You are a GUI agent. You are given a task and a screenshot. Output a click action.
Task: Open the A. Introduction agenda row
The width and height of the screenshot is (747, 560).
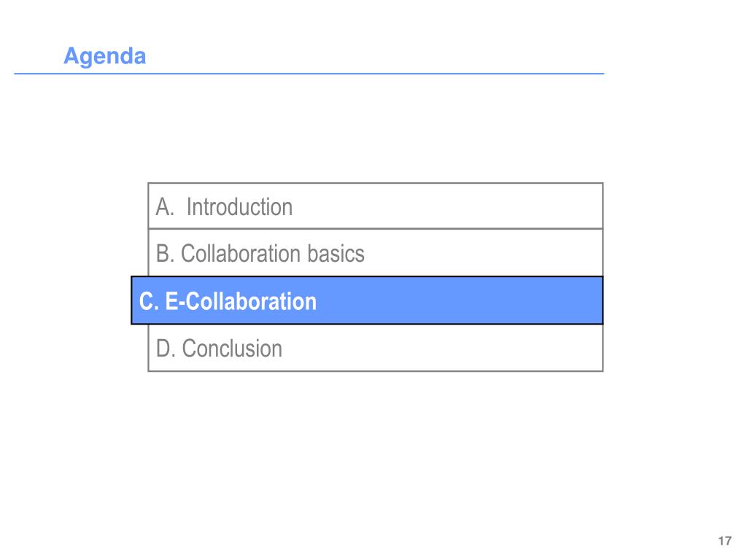click(376, 206)
